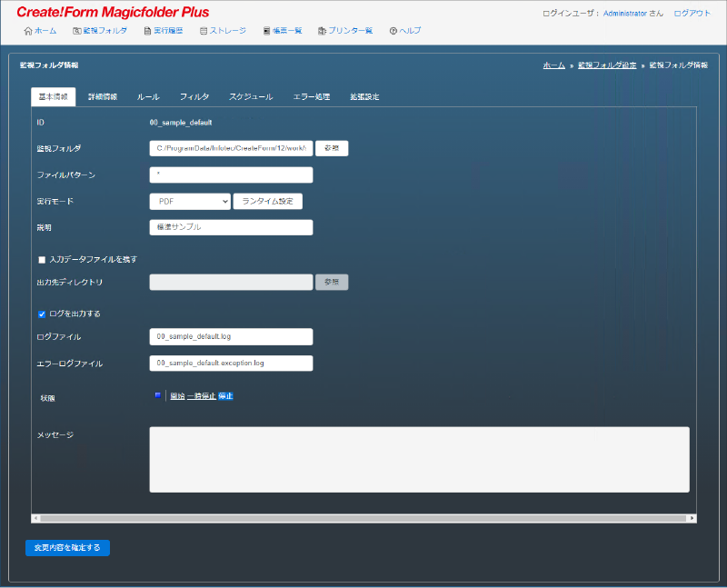The height and width of the screenshot is (588, 727).
Task: Switch to the スケジュール tab
Action: [251, 97]
